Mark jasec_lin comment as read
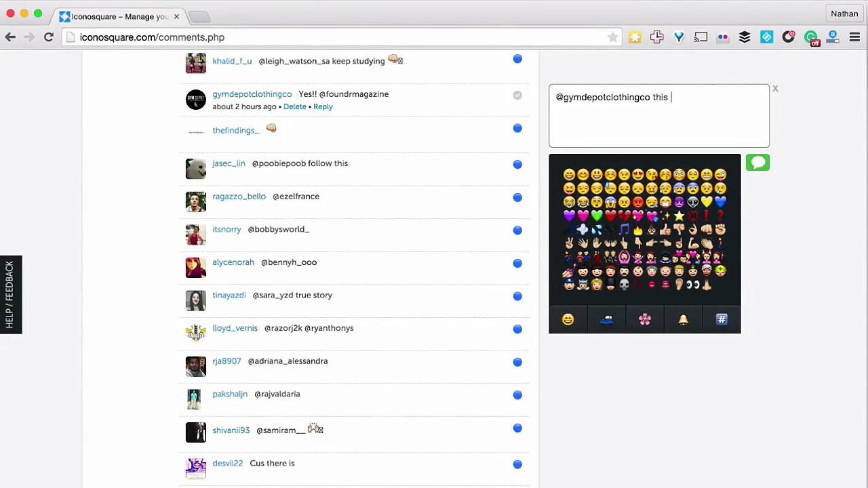Screen dimensions: 868x488 click(517, 164)
